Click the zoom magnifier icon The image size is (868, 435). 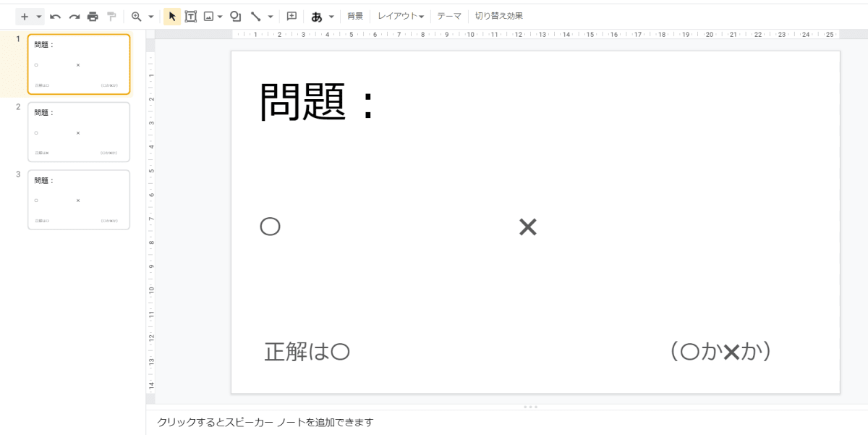click(136, 17)
